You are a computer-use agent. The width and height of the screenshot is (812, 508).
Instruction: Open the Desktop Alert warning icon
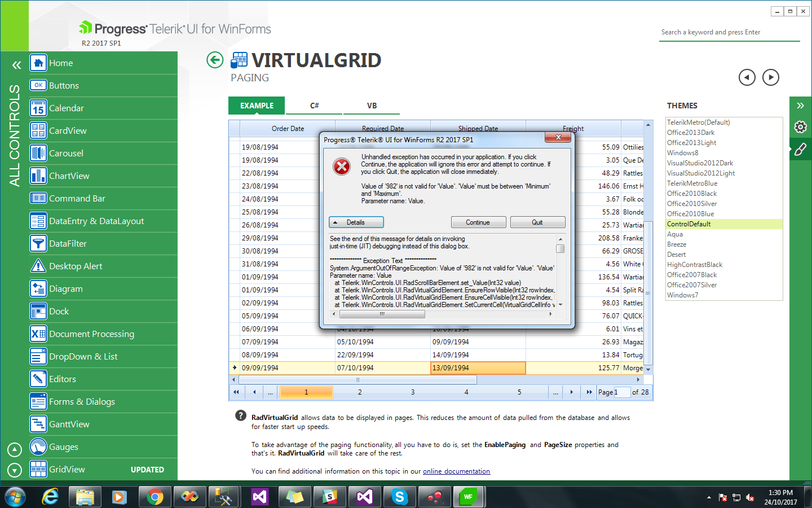tap(38, 266)
